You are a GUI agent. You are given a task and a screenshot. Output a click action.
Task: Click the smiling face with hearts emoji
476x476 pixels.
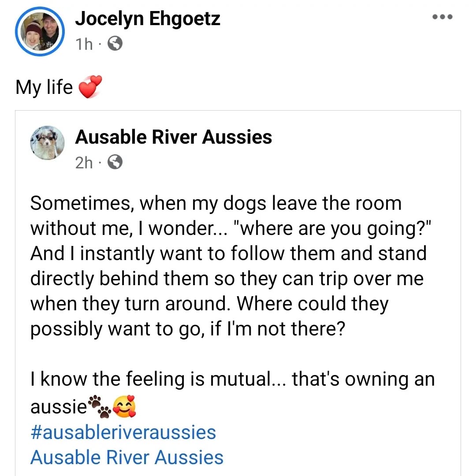(x=125, y=406)
